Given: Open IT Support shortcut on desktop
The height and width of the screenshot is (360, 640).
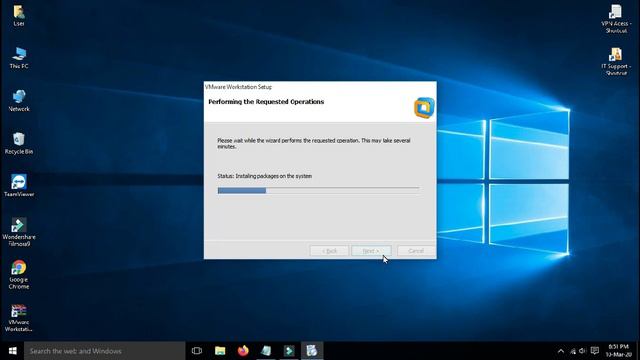Looking at the screenshot, I should [616, 62].
